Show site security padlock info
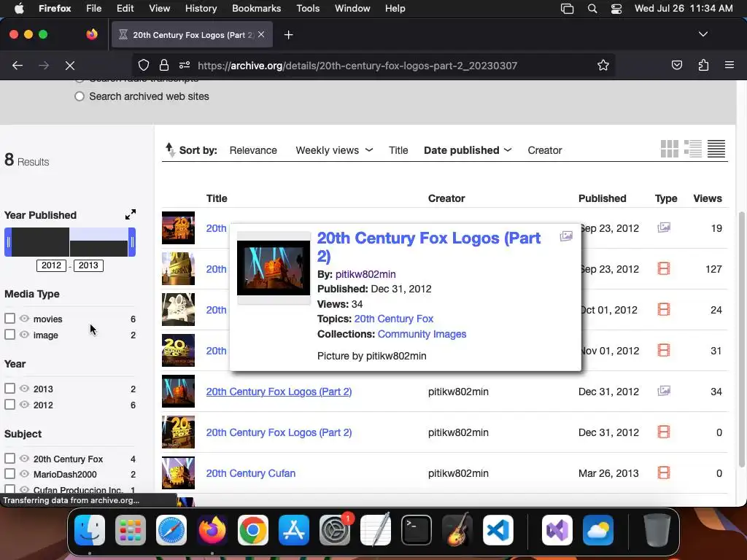747x560 pixels. pos(164,65)
